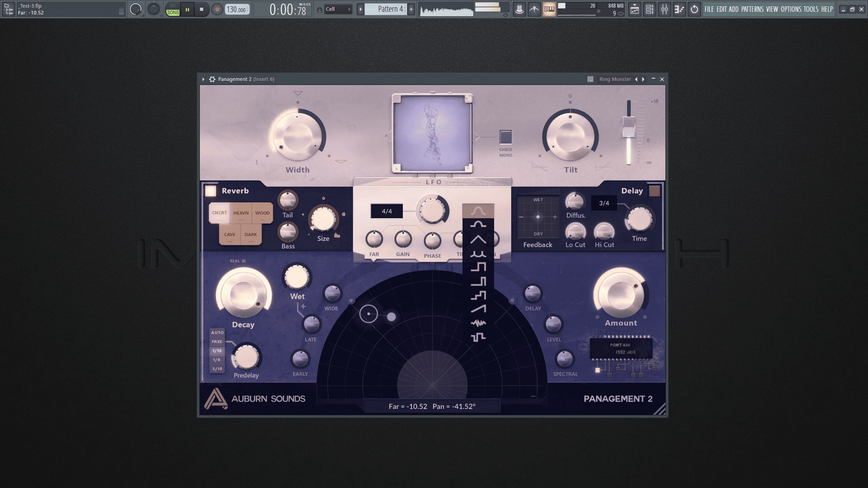Open the Ring Monster preset name menu
The height and width of the screenshot is (488, 868).
615,79
